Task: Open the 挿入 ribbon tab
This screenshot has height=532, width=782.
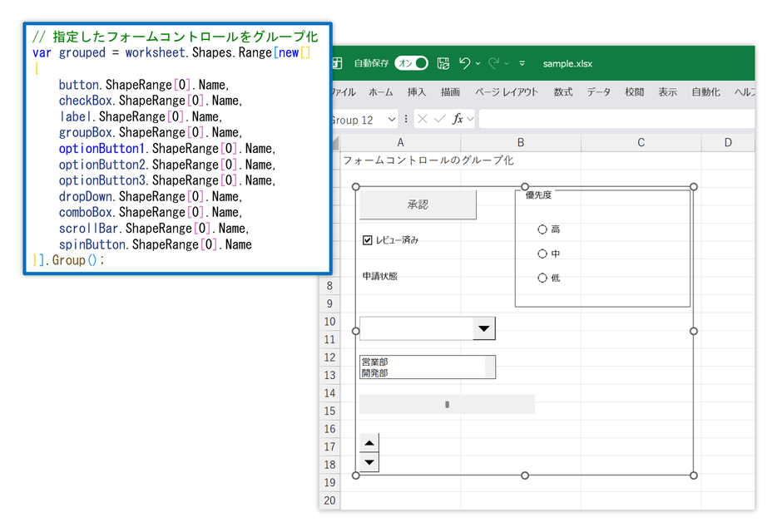Action: [x=417, y=91]
